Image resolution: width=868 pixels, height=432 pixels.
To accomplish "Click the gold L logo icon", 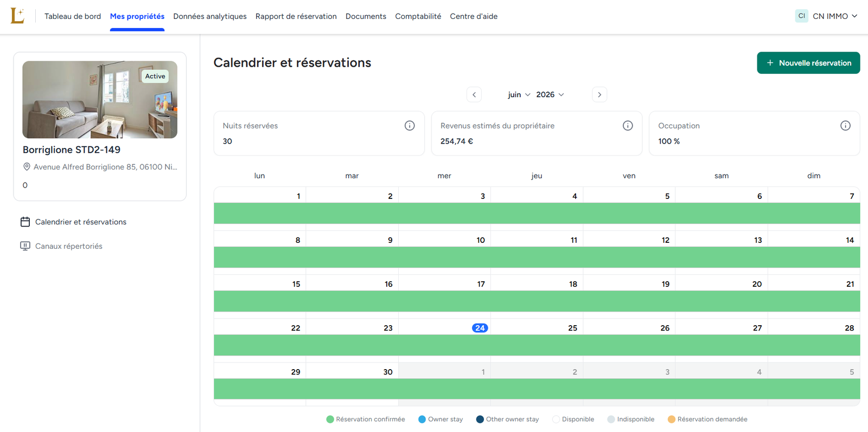I will [17, 16].
